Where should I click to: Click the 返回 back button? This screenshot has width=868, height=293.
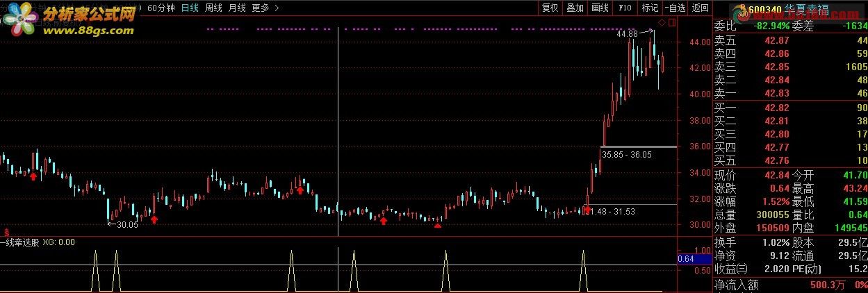[x=700, y=8]
